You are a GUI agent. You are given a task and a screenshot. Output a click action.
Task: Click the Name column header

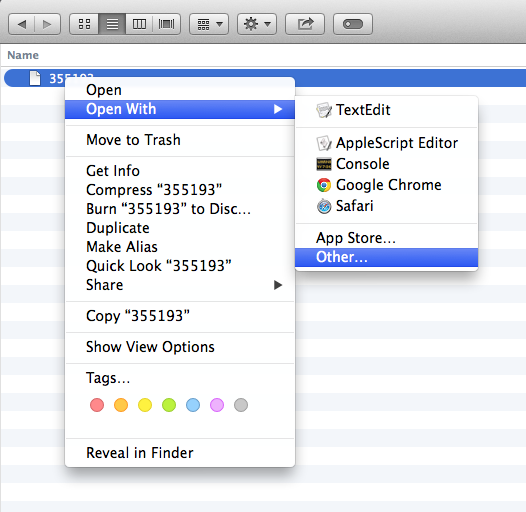pyautogui.click(x=23, y=55)
